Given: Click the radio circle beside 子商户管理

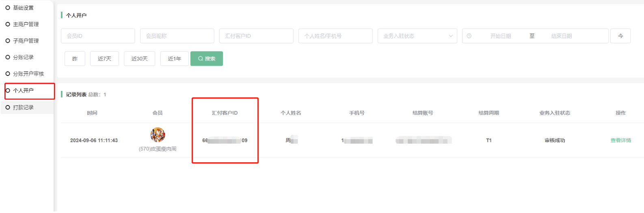Looking at the screenshot, I should click(8, 41).
